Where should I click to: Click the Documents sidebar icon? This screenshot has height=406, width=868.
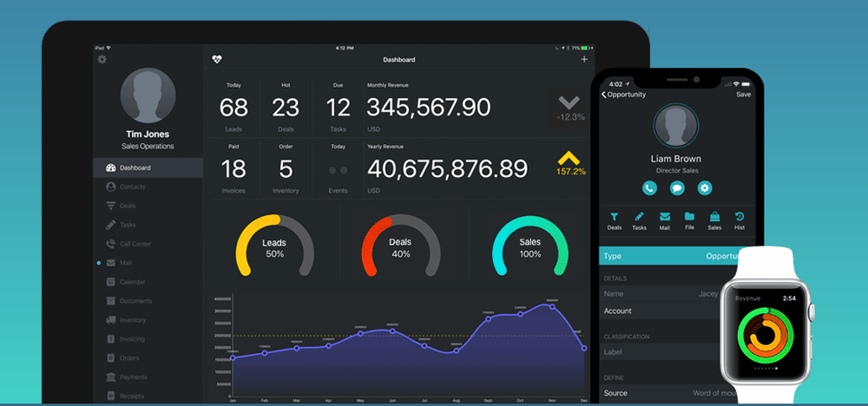click(x=111, y=301)
